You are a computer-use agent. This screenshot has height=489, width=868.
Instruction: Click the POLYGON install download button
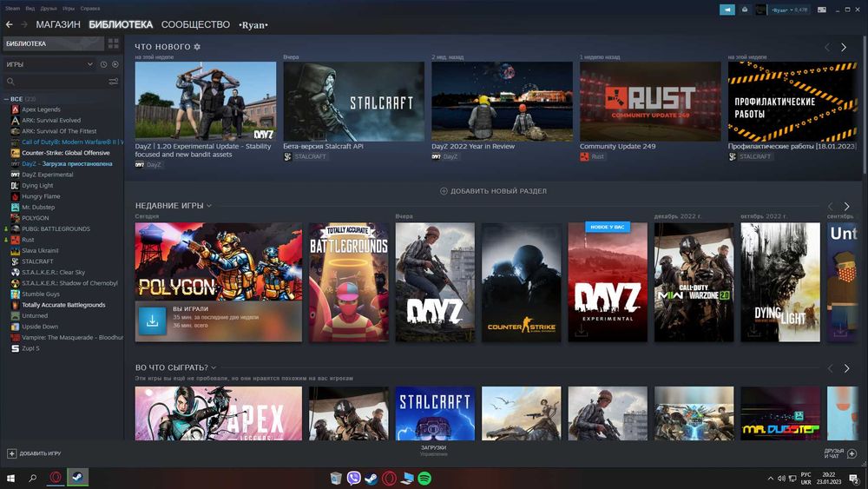(152, 320)
